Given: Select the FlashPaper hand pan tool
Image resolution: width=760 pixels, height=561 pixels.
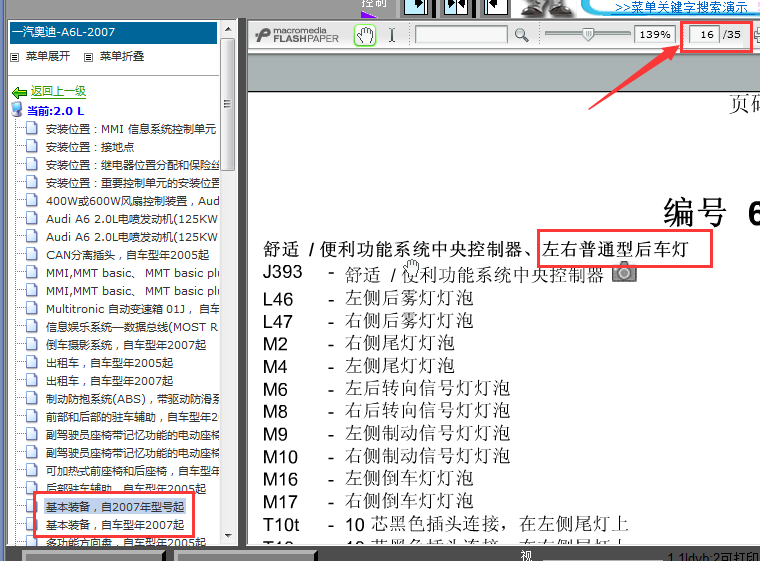Looking at the screenshot, I should (x=365, y=35).
